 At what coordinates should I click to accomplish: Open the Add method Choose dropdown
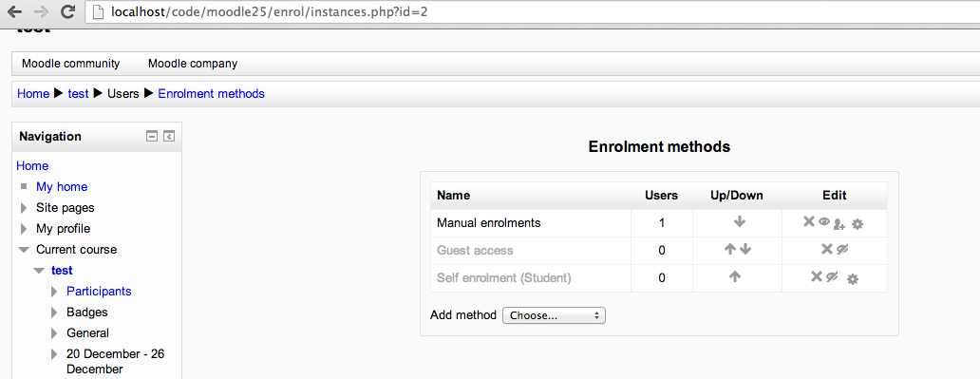click(x=554, y=315)
